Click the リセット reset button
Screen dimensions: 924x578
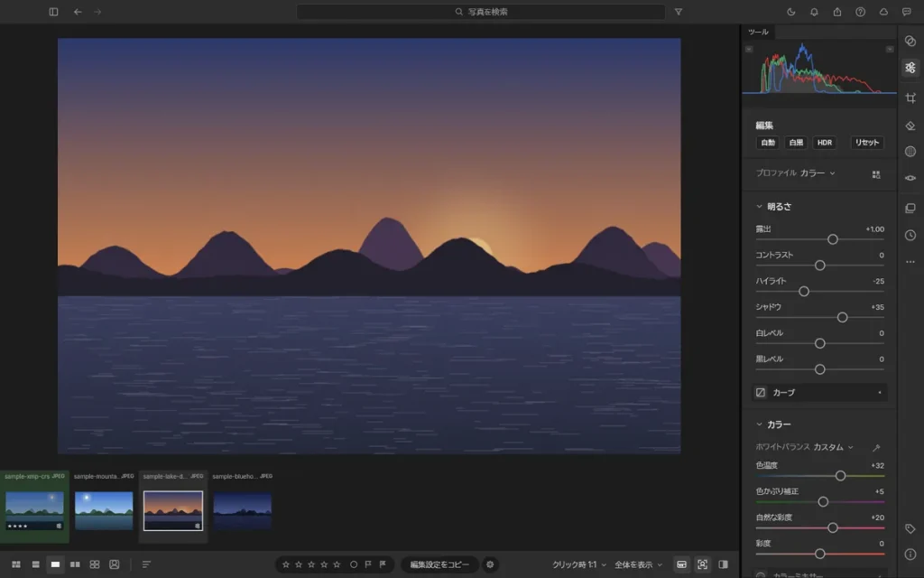(867, 142)
